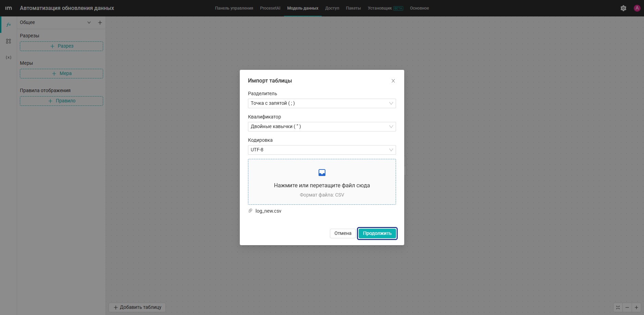The height and width of the screenshot is (315, 644).
Task: Open settings via the gear icon
Action: click(x=623, y=8)
